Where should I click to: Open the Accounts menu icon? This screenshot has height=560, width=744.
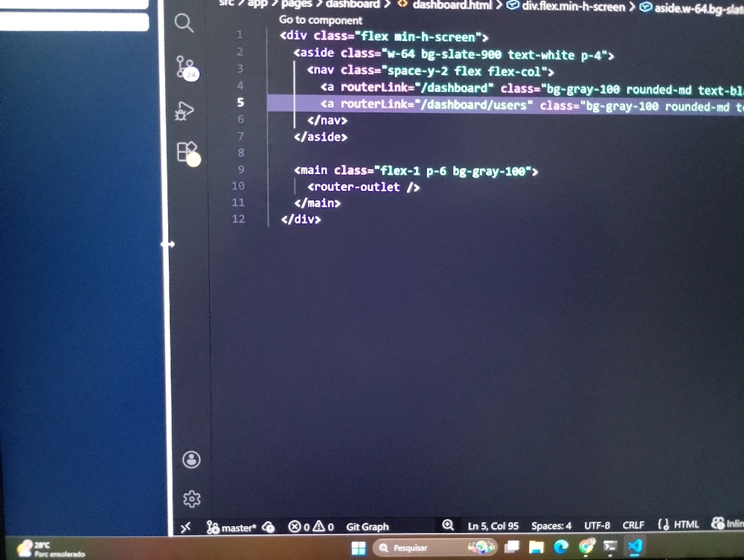(191, 459)
